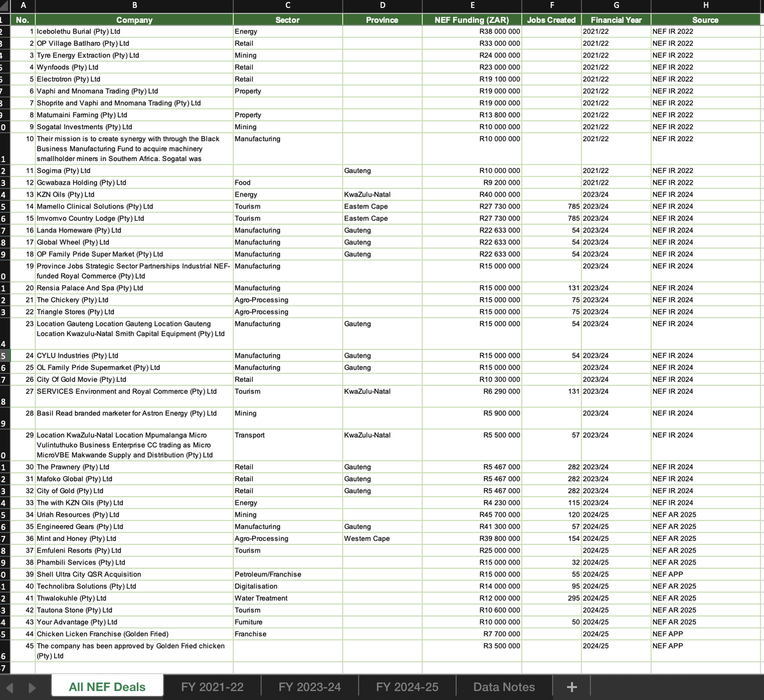The image size is (764, 700).
Task: Select the Digitalisation sector cell
Action: click(x=288, y=586)
